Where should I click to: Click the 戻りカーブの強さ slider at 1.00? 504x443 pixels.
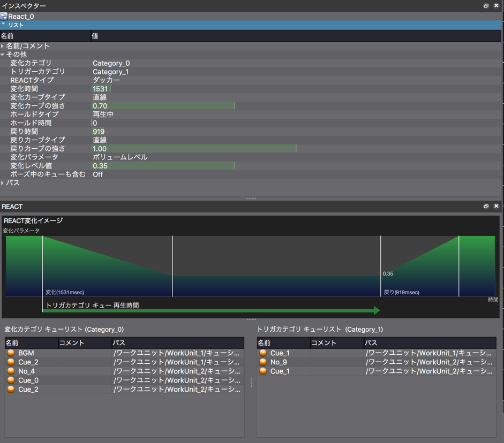pyautogui.click(x=194, y=149)
